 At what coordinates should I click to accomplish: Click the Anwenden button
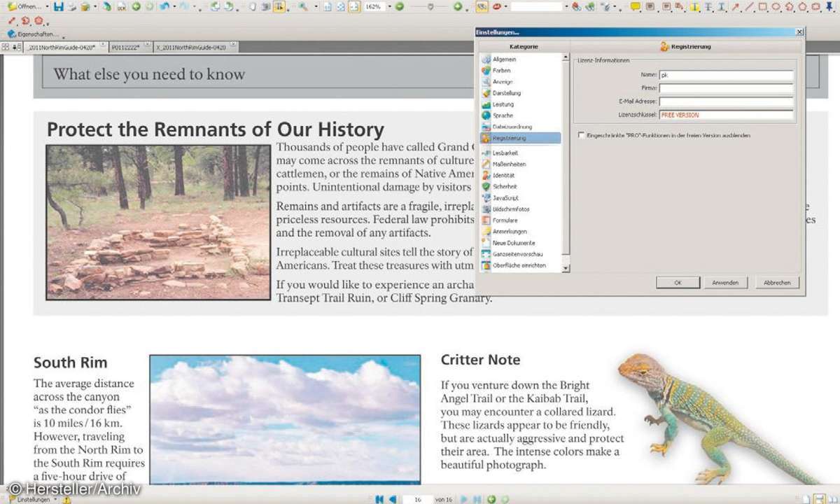[725, 283]
